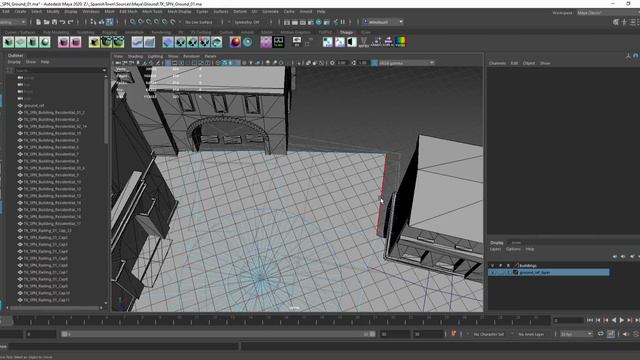The image size is (640, 360).
Task: Click the Undo arrow icon
Action: 62,22
